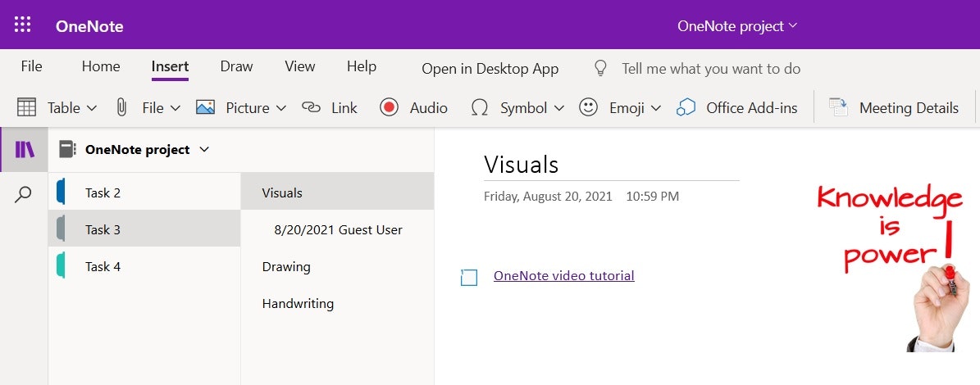980x385 pixels.
Task: Toggle the notebooks navigation pane icon
Action: [x=25, y=150]
